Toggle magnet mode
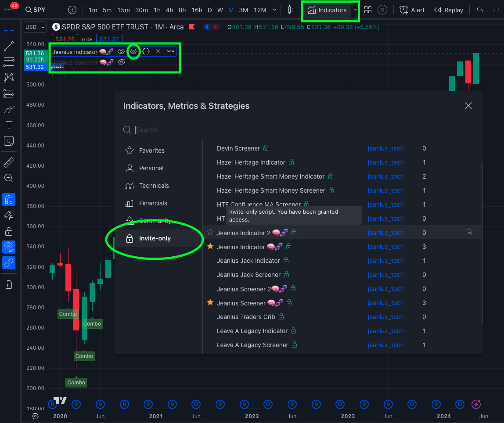The height and width of the screenshot is (423, 504). [x=9, y=200]
